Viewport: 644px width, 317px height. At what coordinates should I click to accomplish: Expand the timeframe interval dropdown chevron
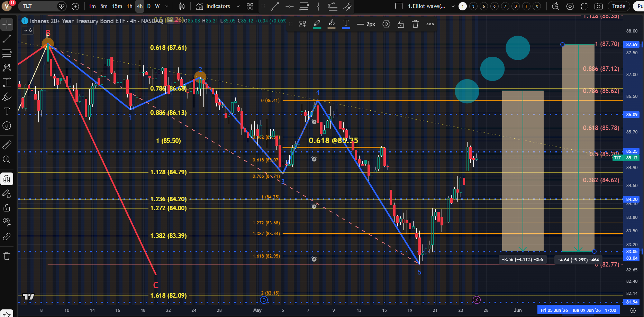tap(166, 6)
